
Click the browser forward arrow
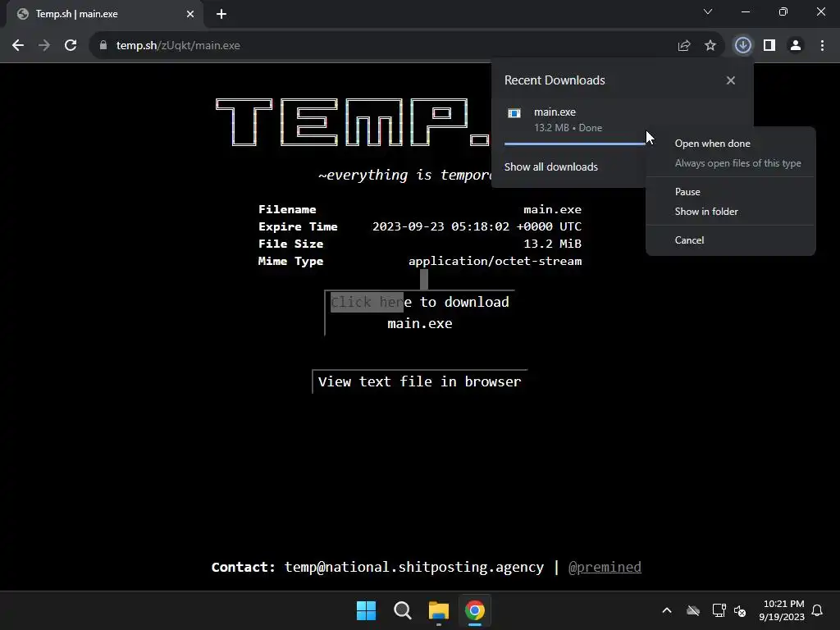click(x=44, y=46)
